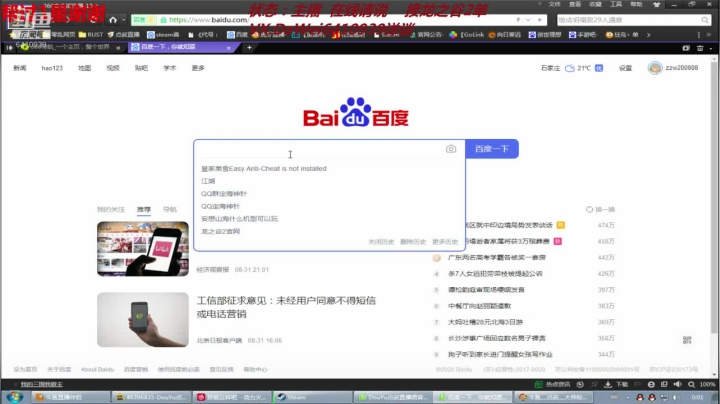Click the 热点资讯 status bar icon

pos(539,384)
